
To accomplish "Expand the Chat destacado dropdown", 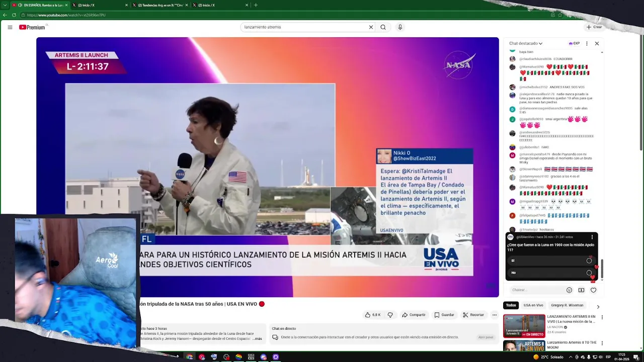I will (x=526, y=43).
